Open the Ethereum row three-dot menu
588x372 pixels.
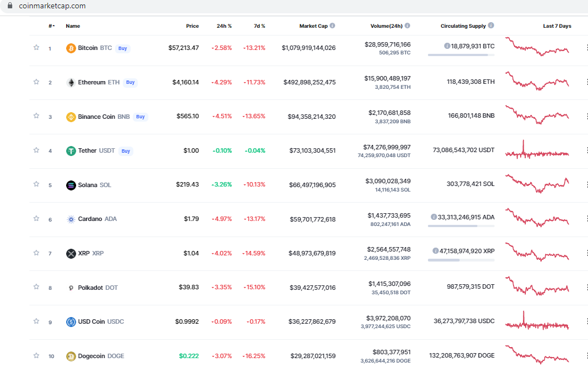(586, 82)
